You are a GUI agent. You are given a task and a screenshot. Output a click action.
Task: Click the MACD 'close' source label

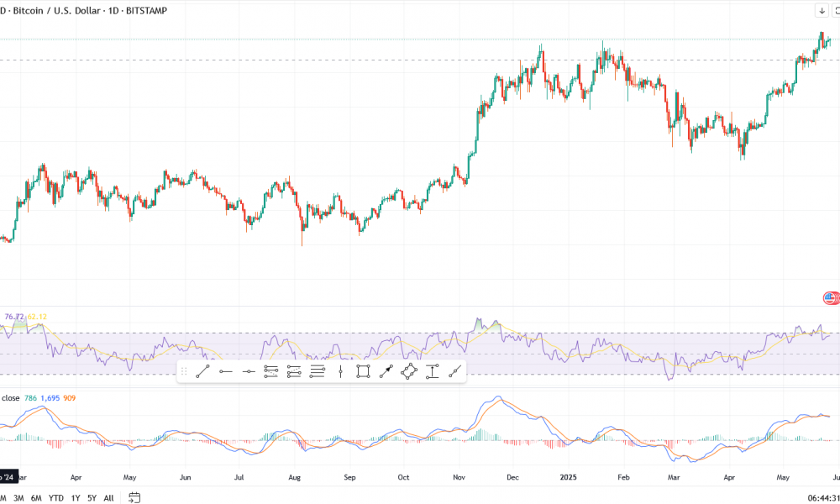(11, 398)
